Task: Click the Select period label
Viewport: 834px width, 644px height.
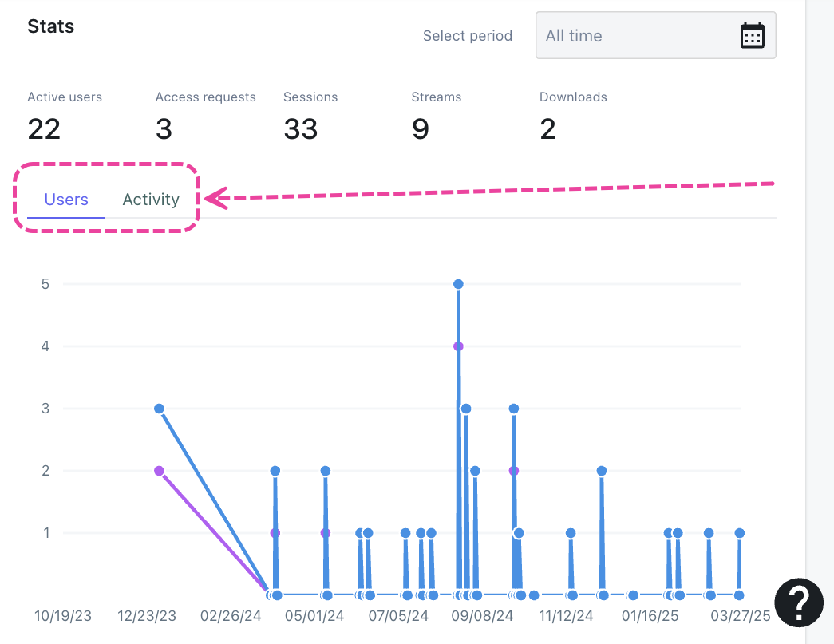Action: click(x=468, y=36)
